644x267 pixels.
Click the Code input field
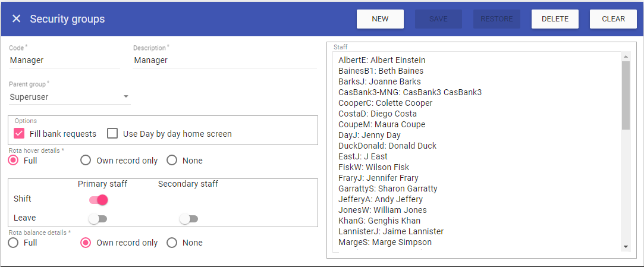[64, 60]
